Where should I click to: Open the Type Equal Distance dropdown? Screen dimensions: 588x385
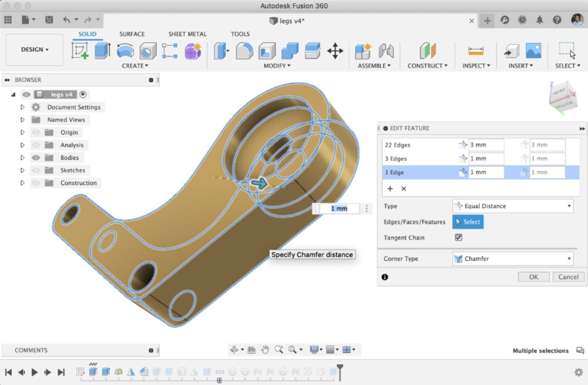513,206
